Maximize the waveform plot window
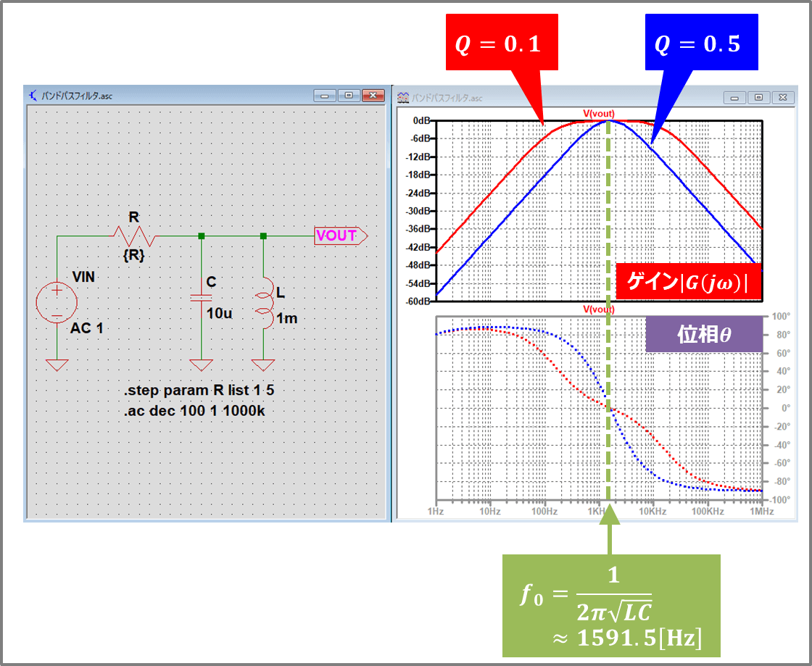Screen dimensions: 812x666 (x=759, y=97)
